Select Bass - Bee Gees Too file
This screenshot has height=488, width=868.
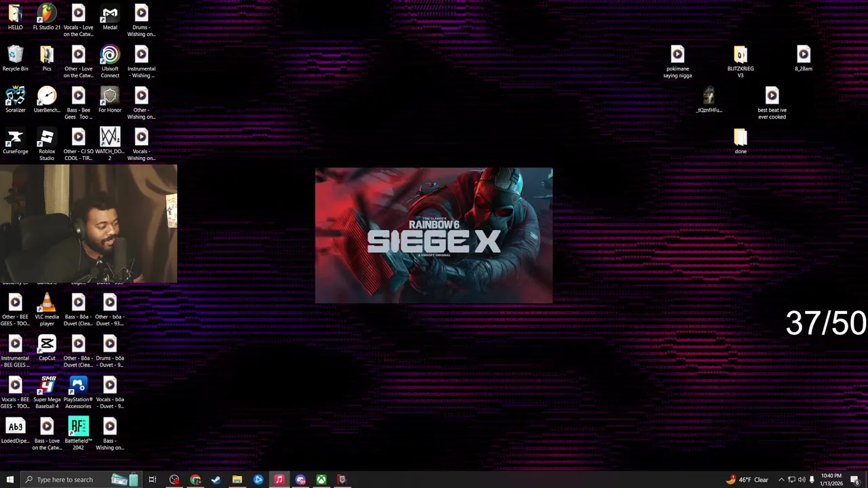[x=78, y=104]
